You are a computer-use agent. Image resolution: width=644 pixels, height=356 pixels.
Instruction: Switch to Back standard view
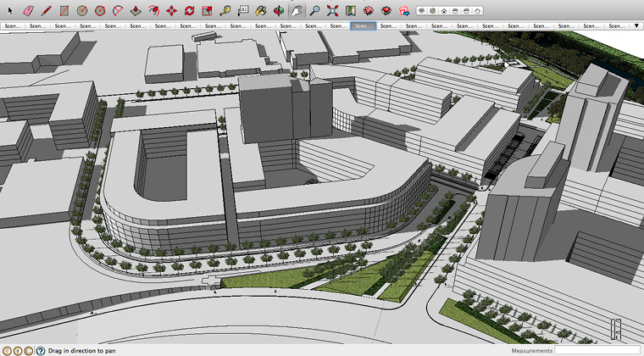(x=466, y=11)
